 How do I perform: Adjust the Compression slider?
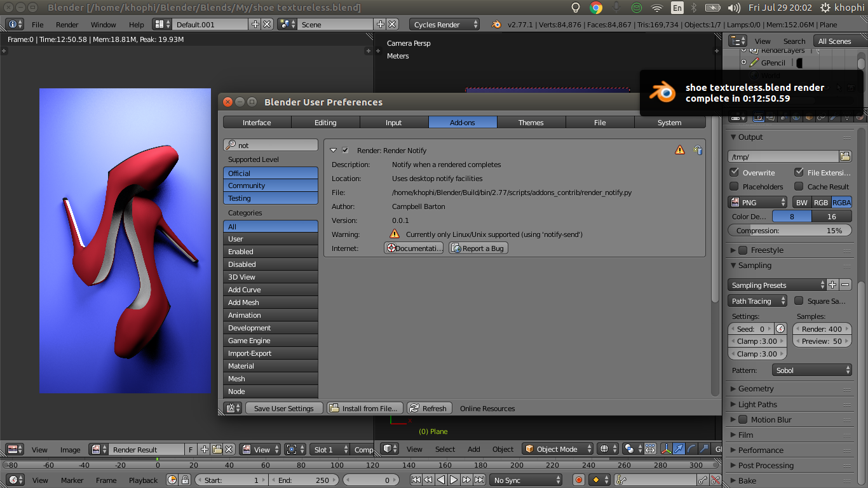(790, 231)
